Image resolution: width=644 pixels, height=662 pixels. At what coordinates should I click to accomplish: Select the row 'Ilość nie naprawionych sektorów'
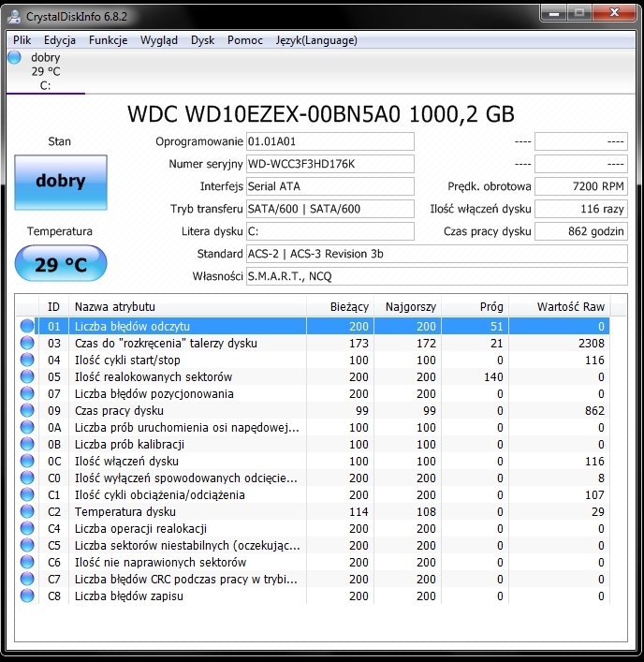click(313, 563)
